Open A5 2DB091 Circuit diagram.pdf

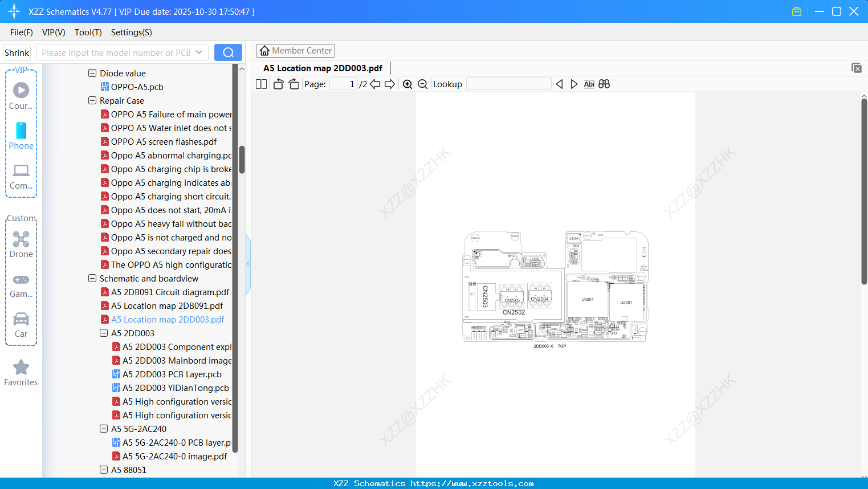(x=170, y=292)
